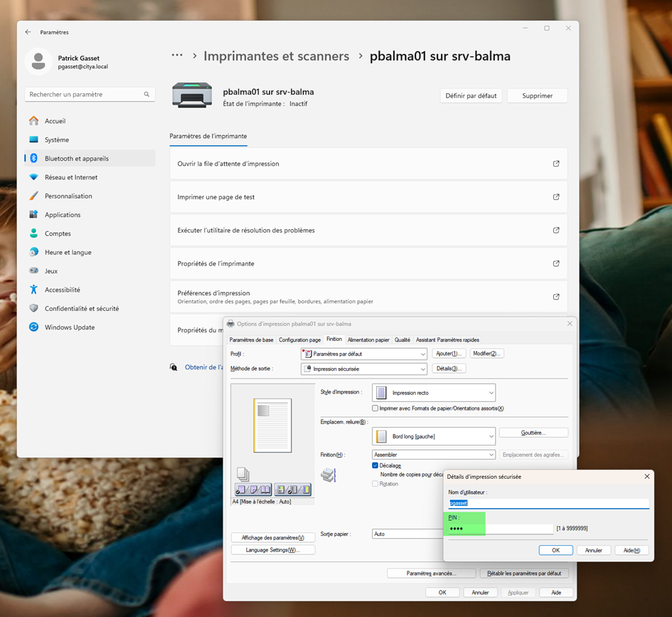Image resolution: width=672 pixels, height=617 pixels.
Task: Click the Paramètres avancés button
Action: pos(431,573)
